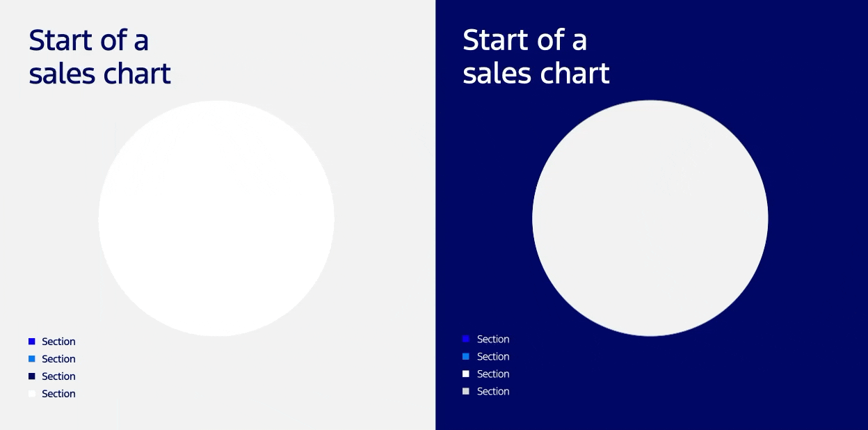Viewport: 868px width, 430px height.
Task: Select fourth "Section" legend label on dark slide
Action: coord(493,392)
